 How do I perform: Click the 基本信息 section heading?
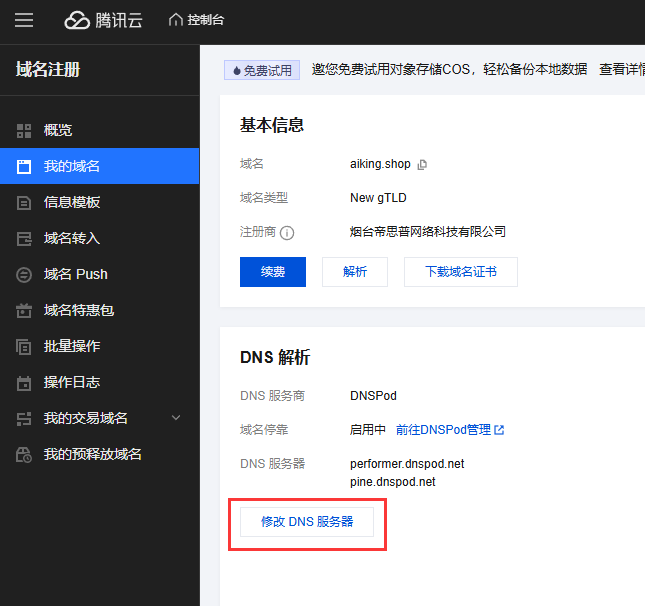[271, 125]
